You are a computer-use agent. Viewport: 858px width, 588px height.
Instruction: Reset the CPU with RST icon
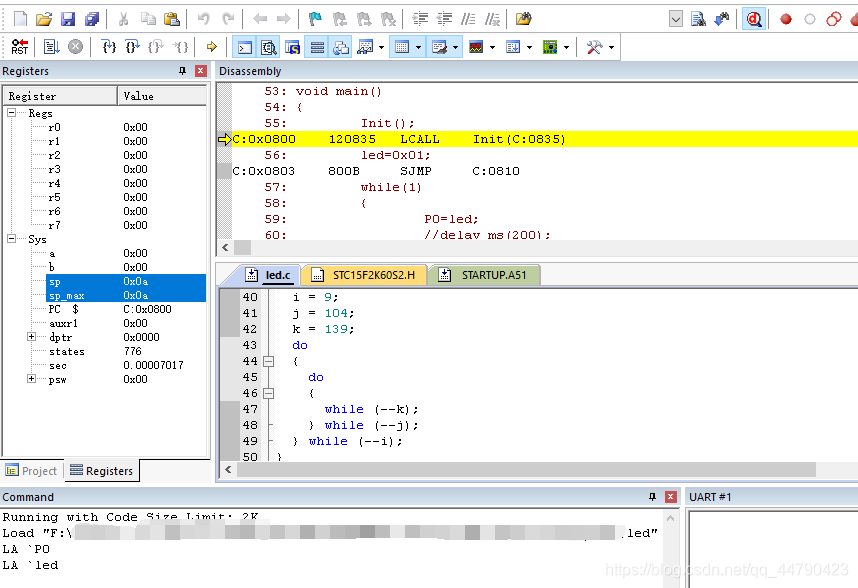coord(20,47)
